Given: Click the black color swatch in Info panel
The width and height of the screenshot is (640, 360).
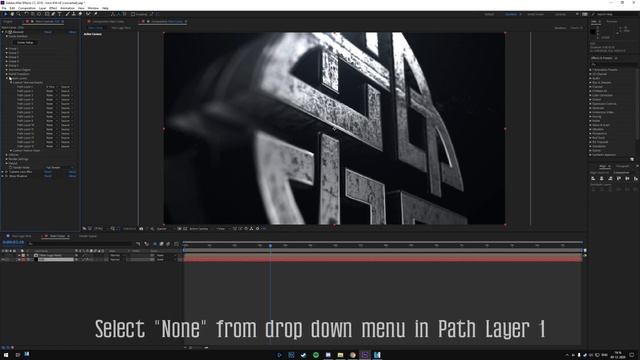Looking at the screenshot, I should point(593,31).
